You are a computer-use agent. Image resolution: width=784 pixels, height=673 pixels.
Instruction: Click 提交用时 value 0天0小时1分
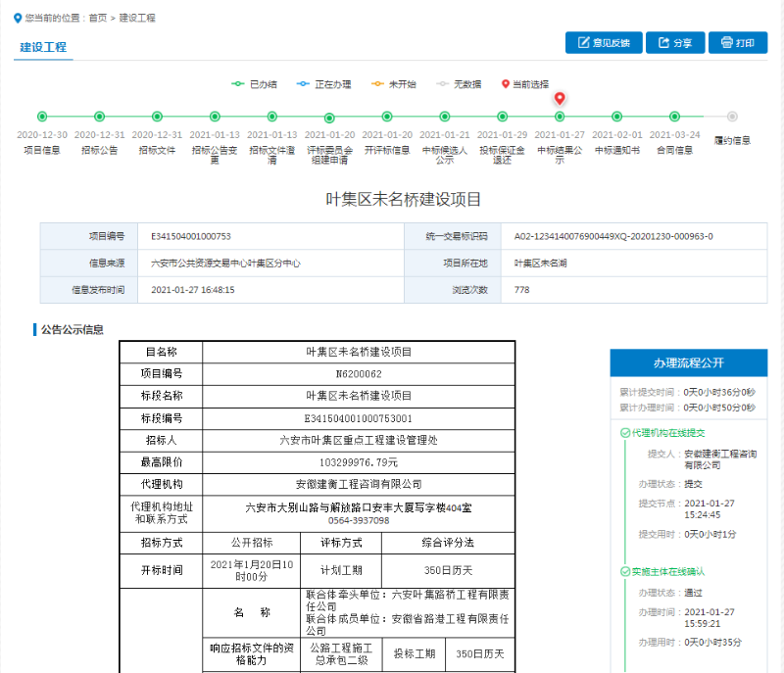click(x=710, y=534)
